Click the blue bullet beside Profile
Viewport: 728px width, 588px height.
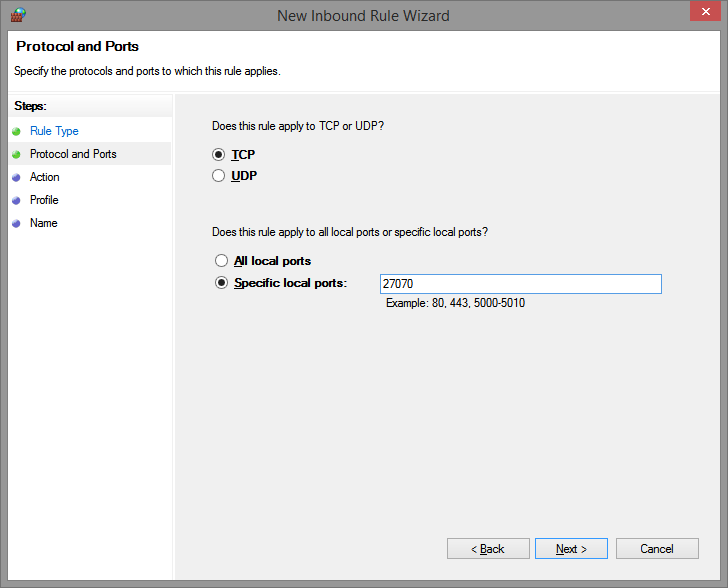16,200
